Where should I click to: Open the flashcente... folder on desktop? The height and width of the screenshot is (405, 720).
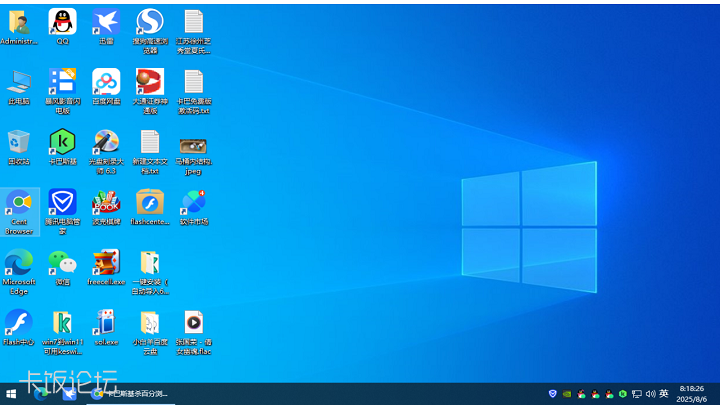coord(150,208)
